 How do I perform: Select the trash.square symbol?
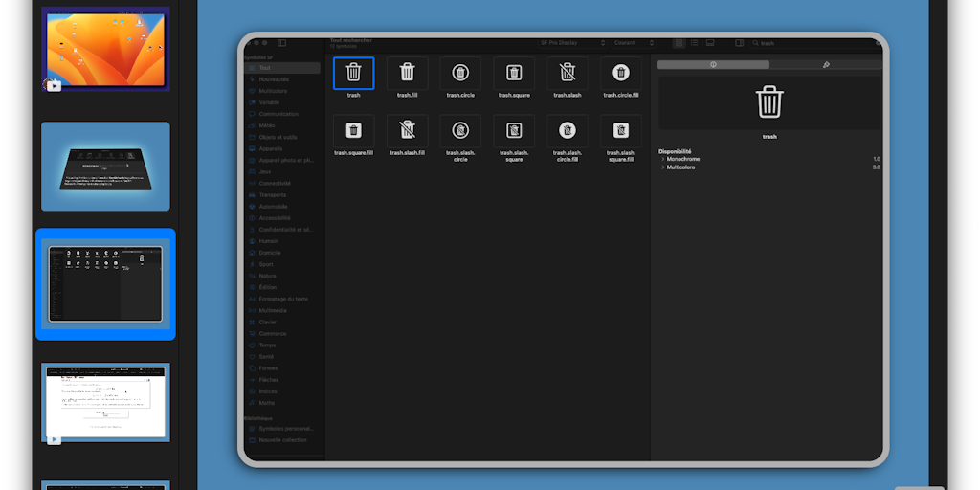[x=514, y=73]
